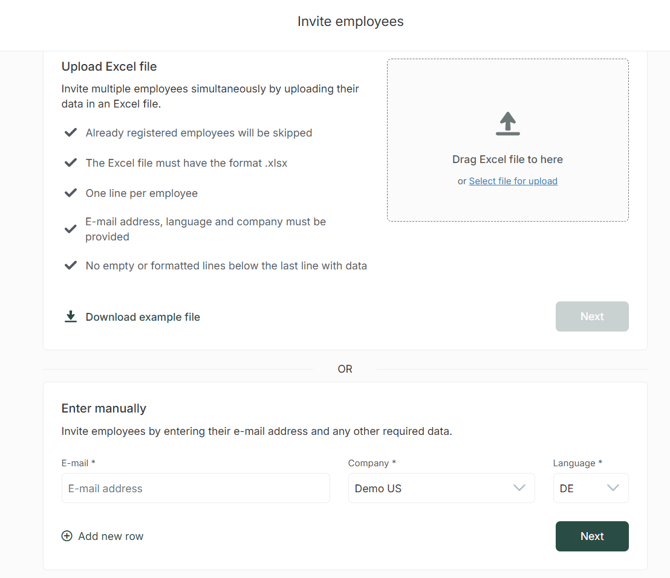The image size is (670, 578).
Task: Click checkmark beside 'No empty or formatted lines'
Action: click(x=71, y=265)
